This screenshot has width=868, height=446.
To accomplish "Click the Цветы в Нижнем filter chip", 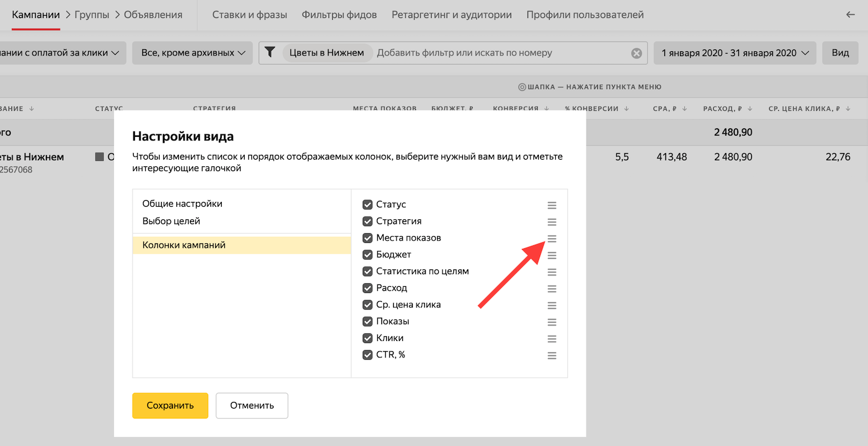I will click(327, 53).
